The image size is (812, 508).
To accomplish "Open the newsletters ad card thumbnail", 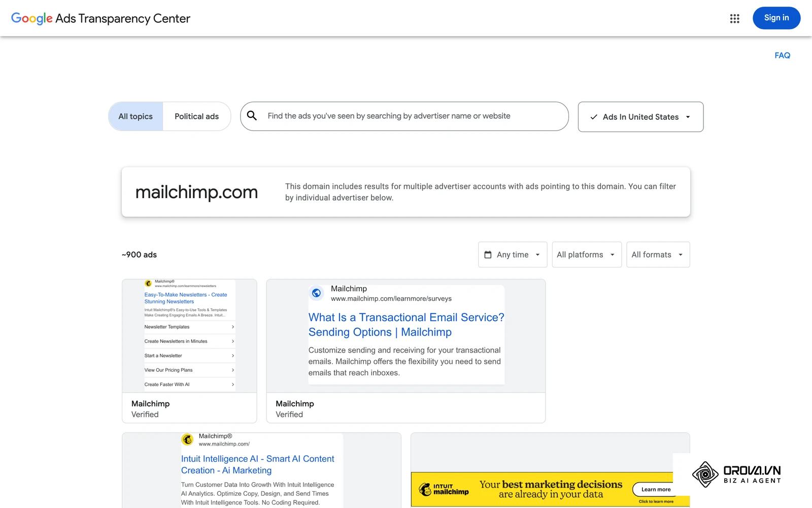I will pyautogui.click(x=189, y=336).
